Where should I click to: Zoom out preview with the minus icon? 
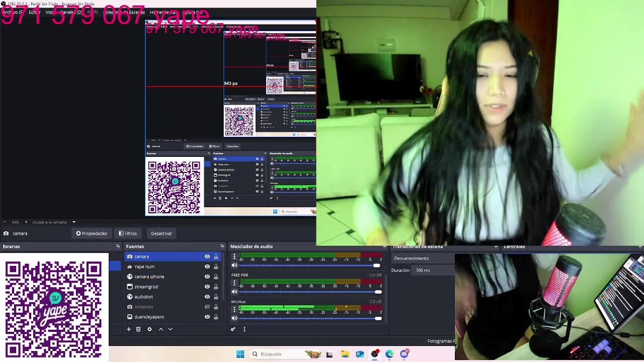(x=5, y=222)
